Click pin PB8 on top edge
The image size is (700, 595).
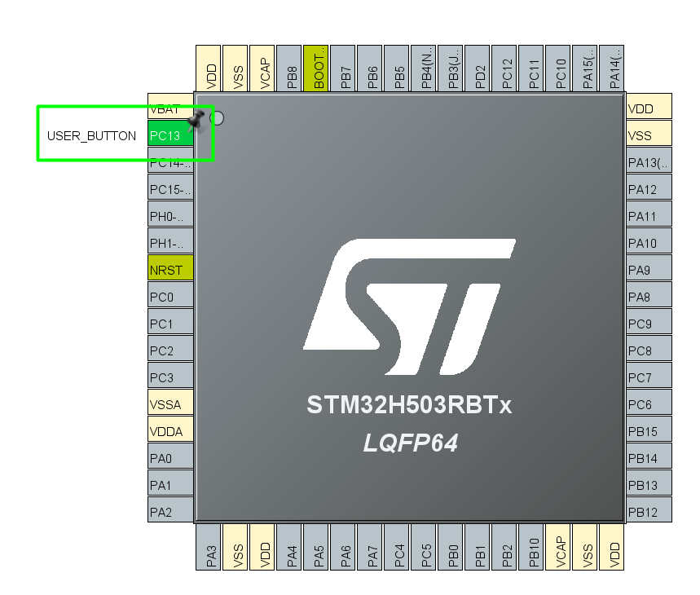(290, 67)
